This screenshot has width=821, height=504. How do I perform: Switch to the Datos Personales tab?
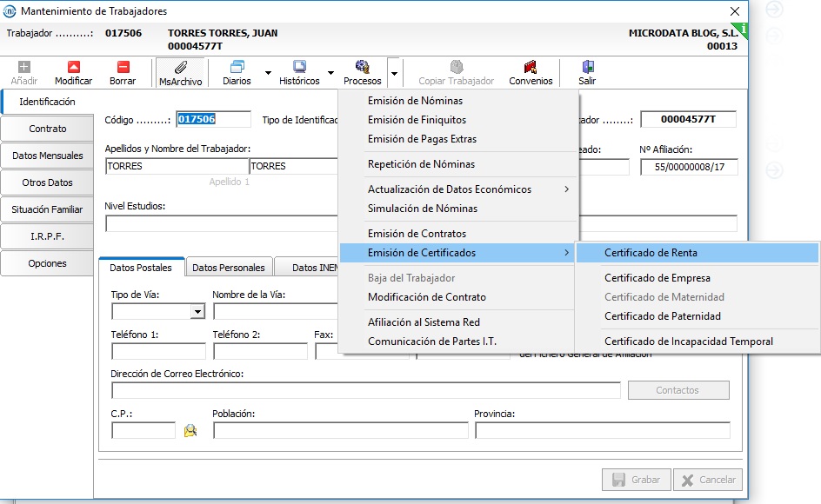pos(229,268)
